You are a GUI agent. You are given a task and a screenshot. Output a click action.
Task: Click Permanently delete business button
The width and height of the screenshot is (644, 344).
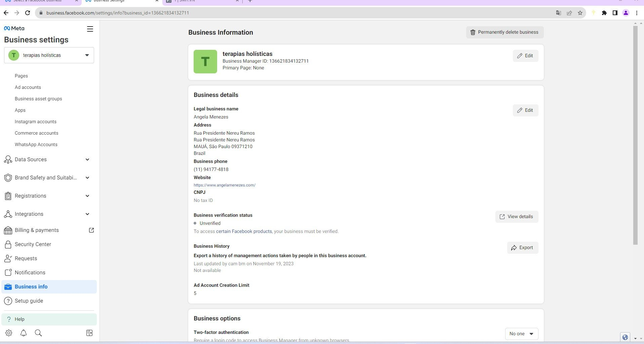click(x=505, y=32)
